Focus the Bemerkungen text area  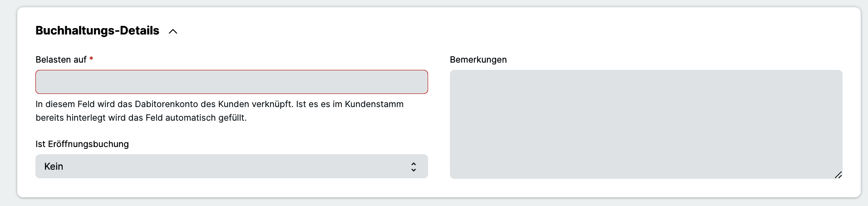tap(646, 124)
